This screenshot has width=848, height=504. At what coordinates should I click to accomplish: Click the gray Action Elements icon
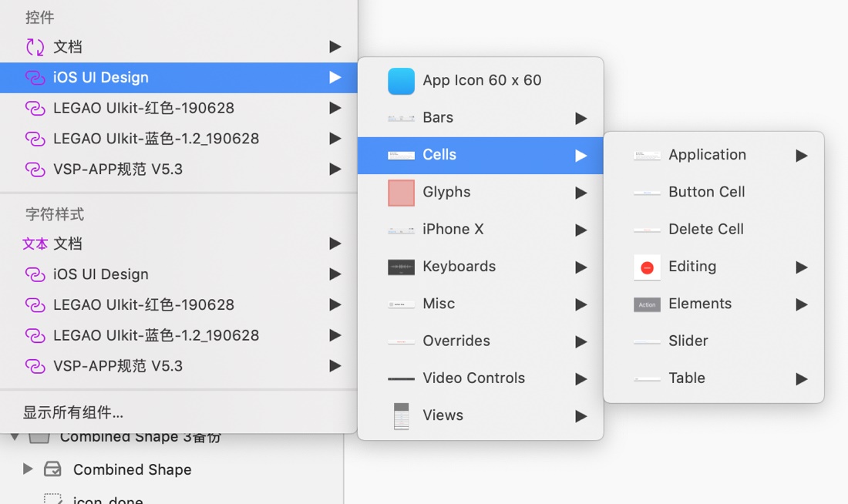(647, 304)
